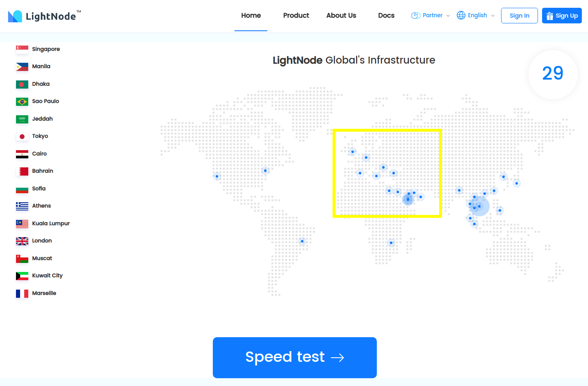
Task: Select the London flag icon
Action: coord(22,241)
